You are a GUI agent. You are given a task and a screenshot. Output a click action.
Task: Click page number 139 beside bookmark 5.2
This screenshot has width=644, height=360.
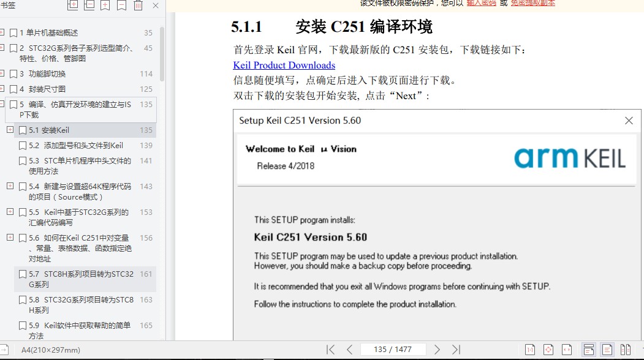[146, 145]
